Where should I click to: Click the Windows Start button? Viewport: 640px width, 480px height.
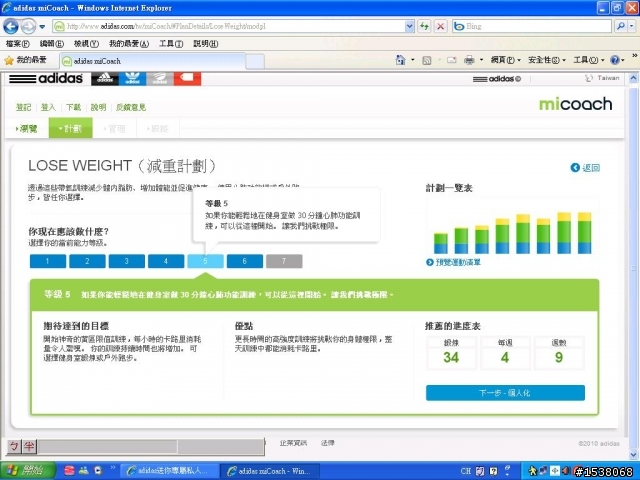tap(28, 471)
